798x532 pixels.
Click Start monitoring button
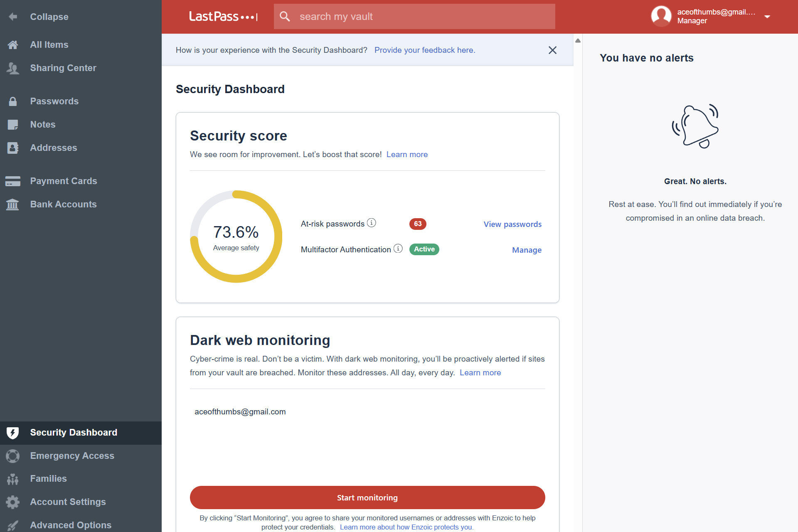pyautogui.click(x=367, y=498)
